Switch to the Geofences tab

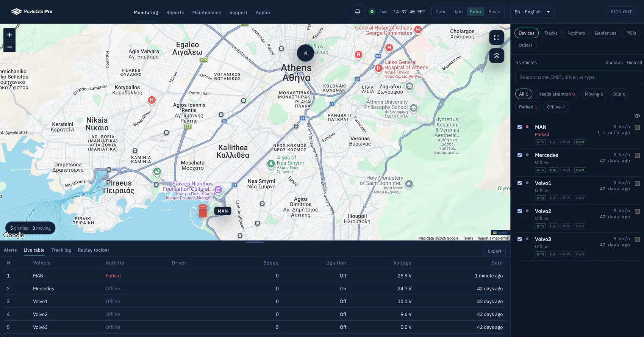pyautogui.click(x=605, y=33)
